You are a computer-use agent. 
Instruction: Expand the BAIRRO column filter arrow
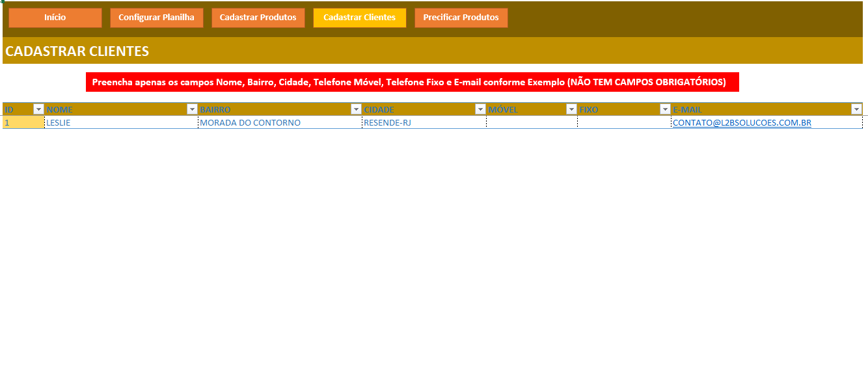[356, 109]
